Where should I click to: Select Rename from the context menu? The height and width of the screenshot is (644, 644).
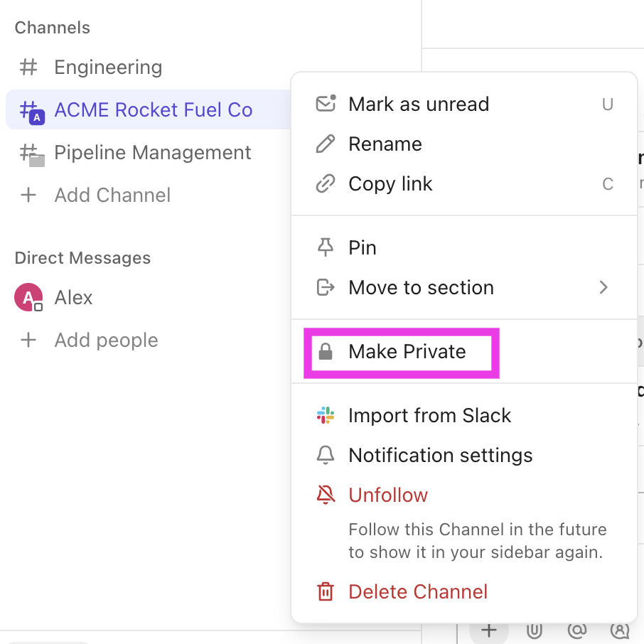click(x=385, y=144)
